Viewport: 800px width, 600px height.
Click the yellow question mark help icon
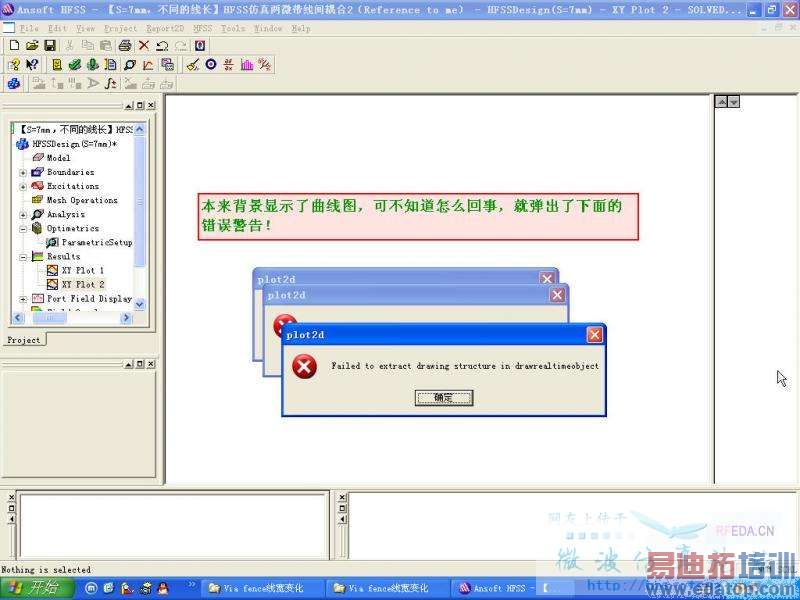point(14,65)
